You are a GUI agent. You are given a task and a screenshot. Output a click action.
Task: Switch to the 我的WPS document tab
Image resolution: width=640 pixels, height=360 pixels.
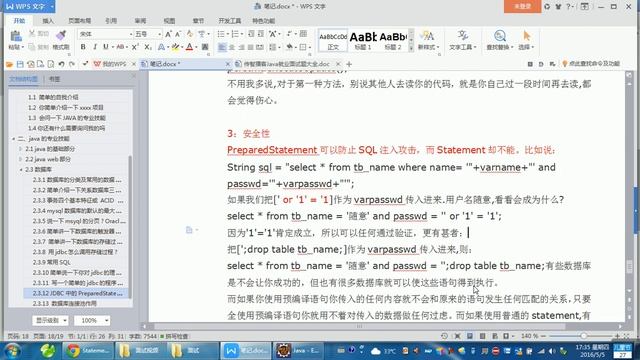110,64
